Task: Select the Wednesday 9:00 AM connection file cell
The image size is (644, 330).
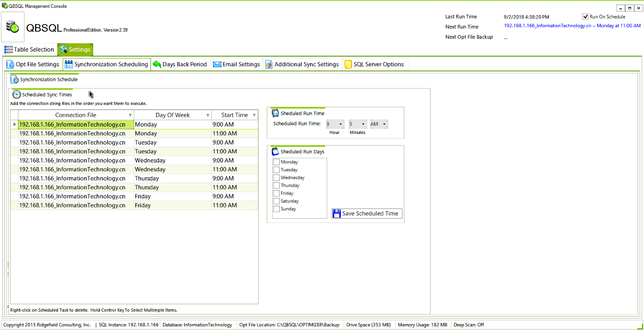Action: point(76,161)
